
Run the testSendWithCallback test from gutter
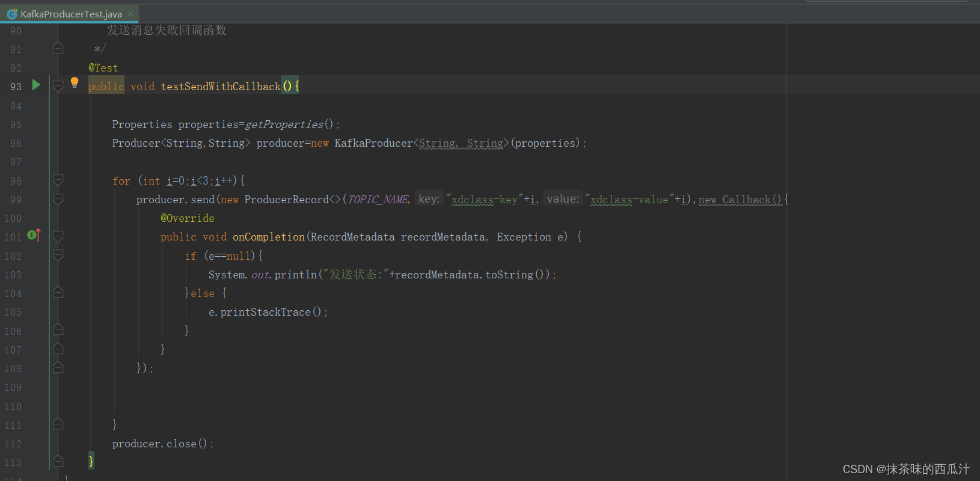pos(36,85)
